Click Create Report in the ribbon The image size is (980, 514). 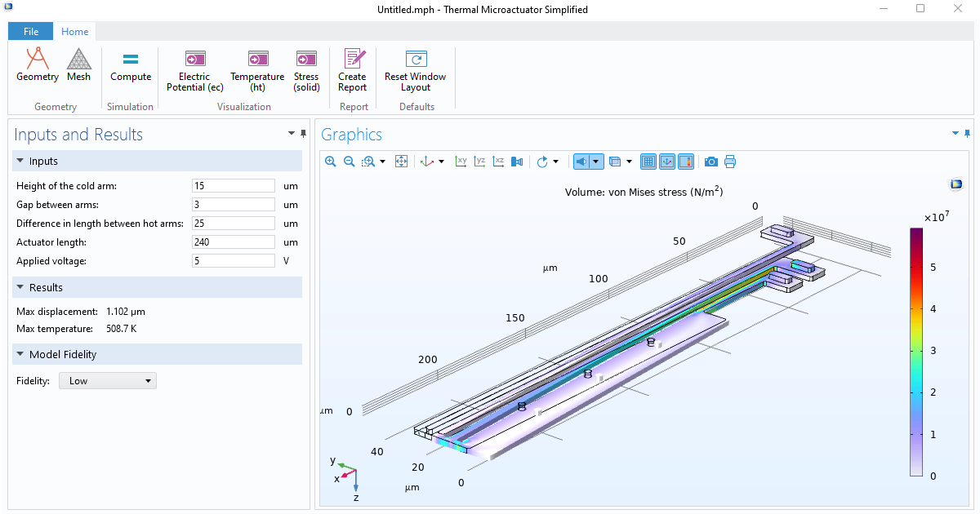[352, 67]
